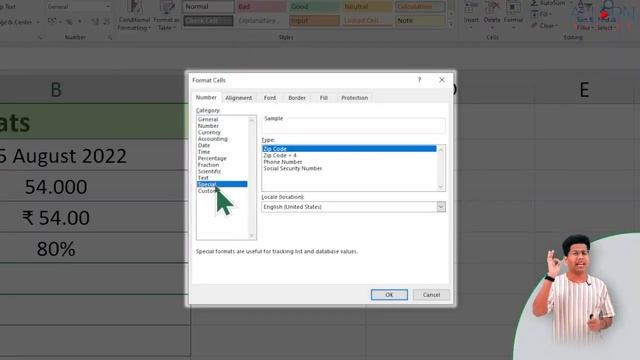Click OK in Format Cells dialog

coord(389,295)
